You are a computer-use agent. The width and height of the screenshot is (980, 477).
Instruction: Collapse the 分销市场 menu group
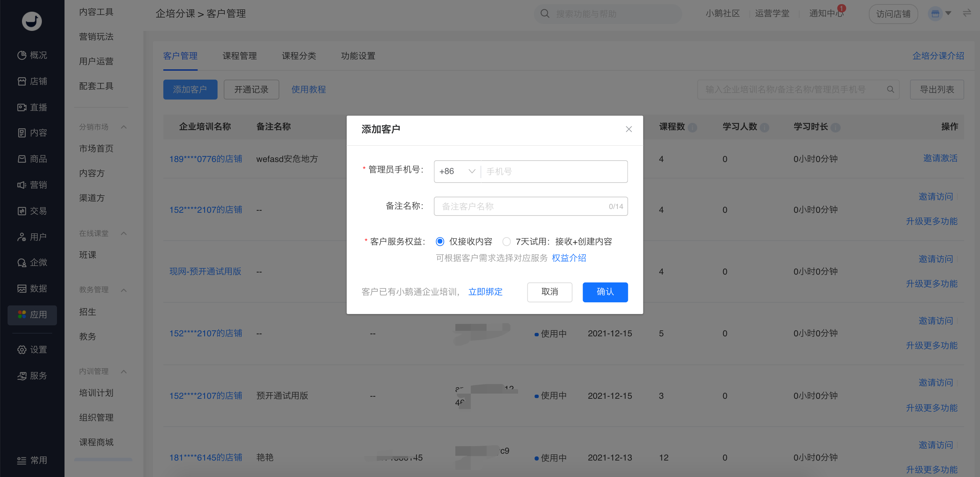click(x=124, y=127)
